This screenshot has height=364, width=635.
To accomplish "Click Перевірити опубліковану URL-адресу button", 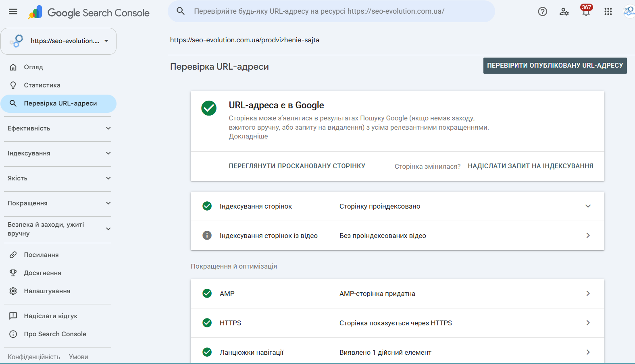I will (x=555, y=66).
